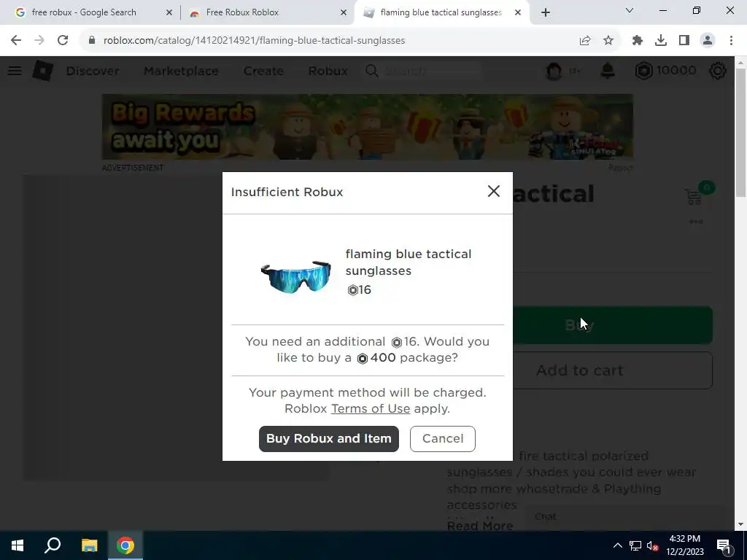747x560 pixels.
Task: Open the item three-dot options
Action: (696, 222)
